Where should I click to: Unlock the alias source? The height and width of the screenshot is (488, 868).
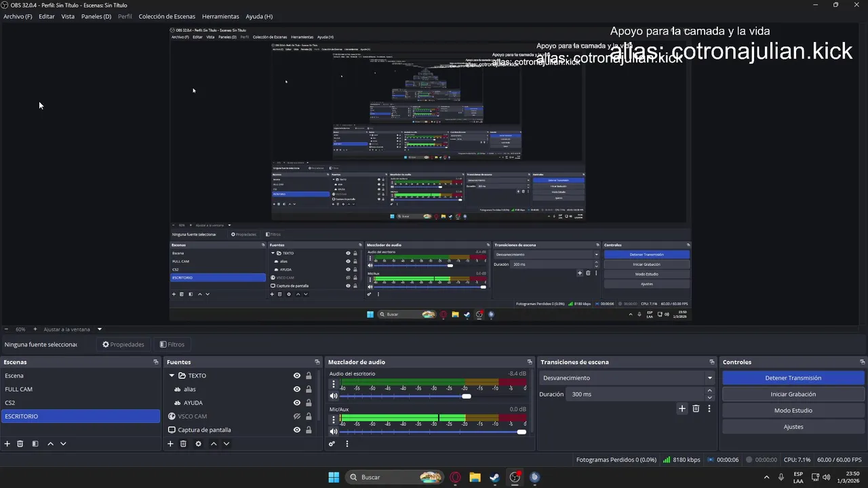click(x=309, y=389)
